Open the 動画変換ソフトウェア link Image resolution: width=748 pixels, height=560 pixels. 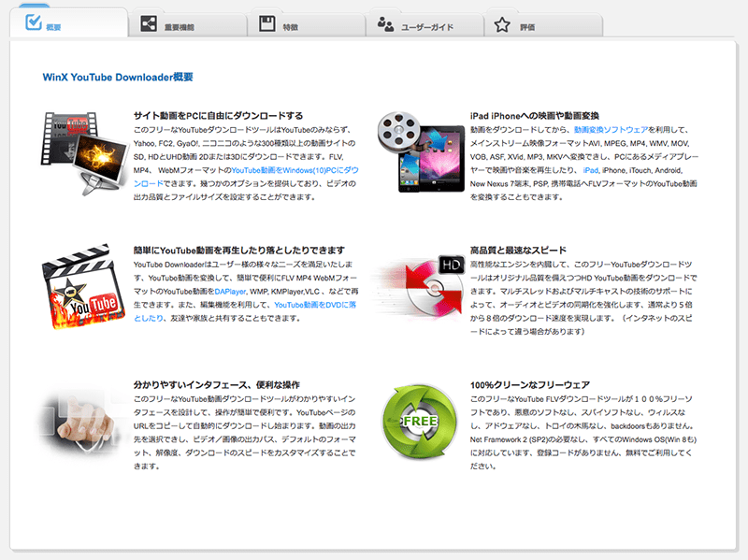(611, 130)
